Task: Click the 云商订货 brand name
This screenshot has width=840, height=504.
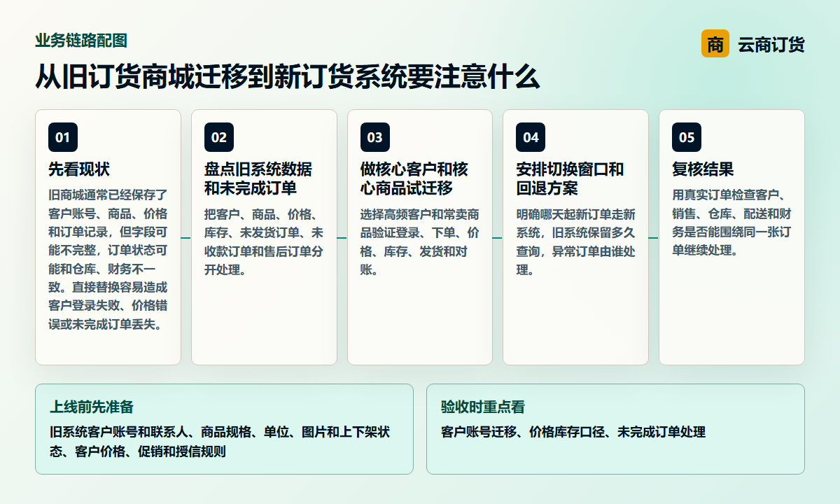Action: point(771,45)
